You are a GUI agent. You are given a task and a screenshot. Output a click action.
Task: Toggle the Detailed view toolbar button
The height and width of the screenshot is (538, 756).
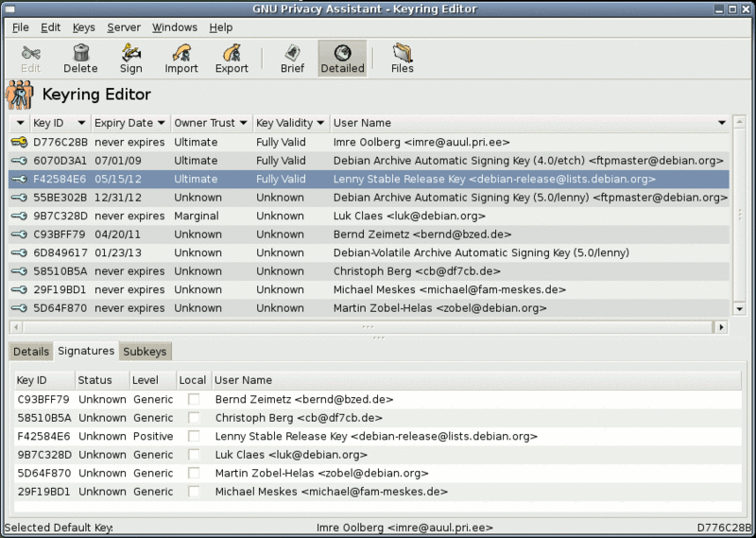click(342, 59)
